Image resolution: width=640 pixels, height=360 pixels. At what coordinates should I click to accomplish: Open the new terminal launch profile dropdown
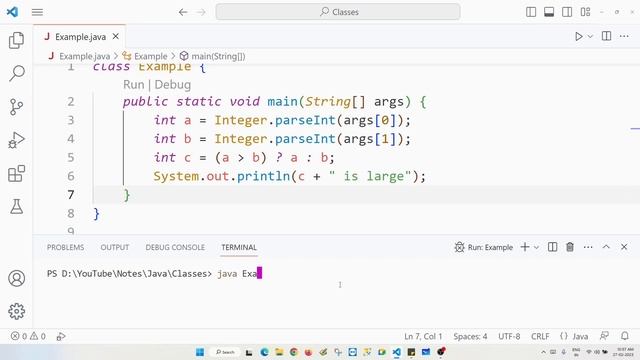tap(536, 247)
